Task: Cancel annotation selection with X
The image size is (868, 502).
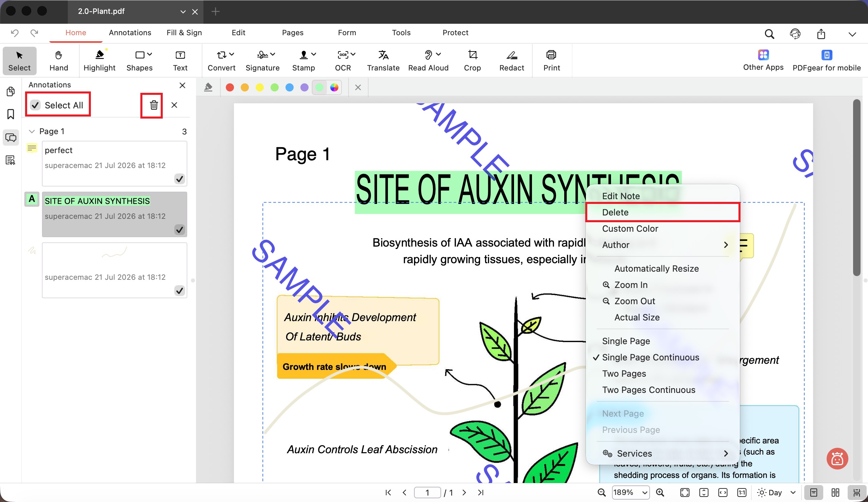Action: tap(174, 105)
